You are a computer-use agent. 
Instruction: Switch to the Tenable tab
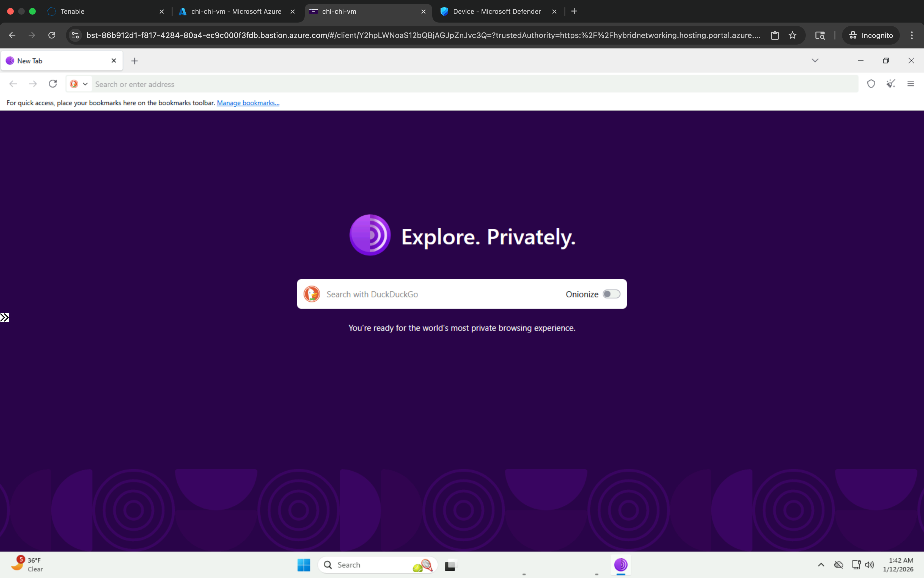pyautogui.click(x=107, y=12)
